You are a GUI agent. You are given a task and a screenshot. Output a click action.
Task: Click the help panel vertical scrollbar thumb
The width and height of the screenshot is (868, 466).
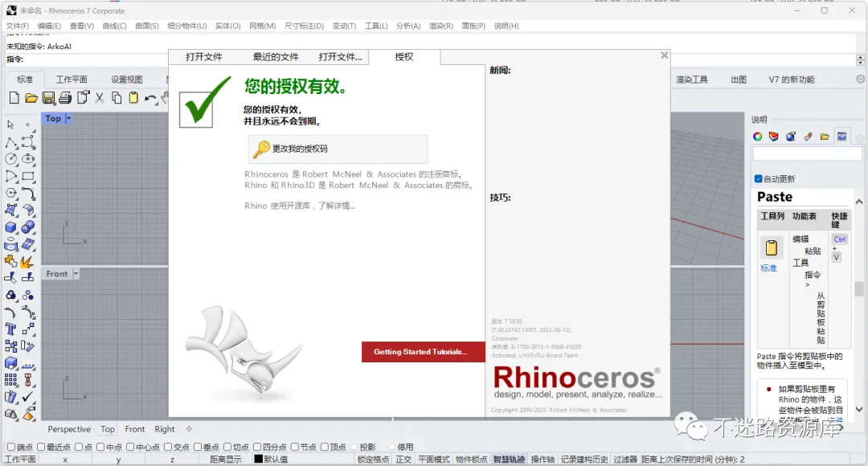tap(859, 289)
